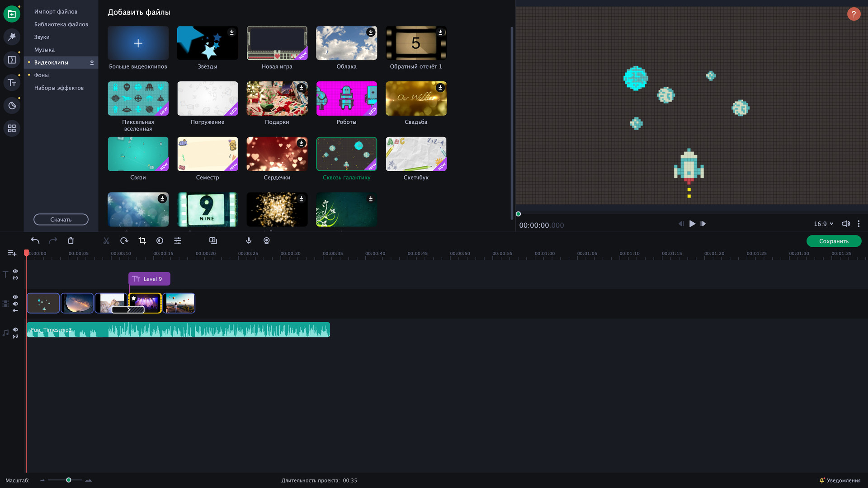The width and height of the screenshot is (868, 488).
Task: Open Stickers clock-shaped sidebar icon
Action: click(12, 106)
